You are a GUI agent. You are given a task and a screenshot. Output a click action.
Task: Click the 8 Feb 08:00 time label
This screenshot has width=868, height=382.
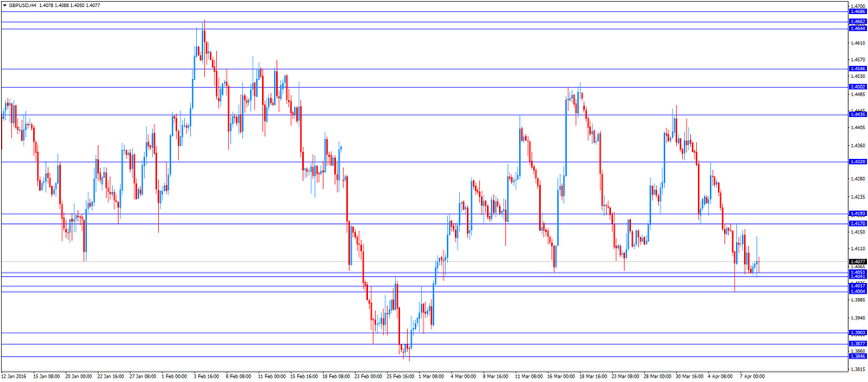(x=238, y=377)
